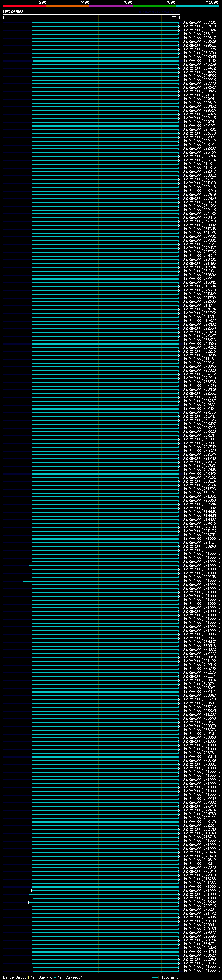Click hit label UniRef100_Q5ME66
Image resolution: width=222 pixels, height=980 pixels.
pyautogui.click(x=199, y=76)
